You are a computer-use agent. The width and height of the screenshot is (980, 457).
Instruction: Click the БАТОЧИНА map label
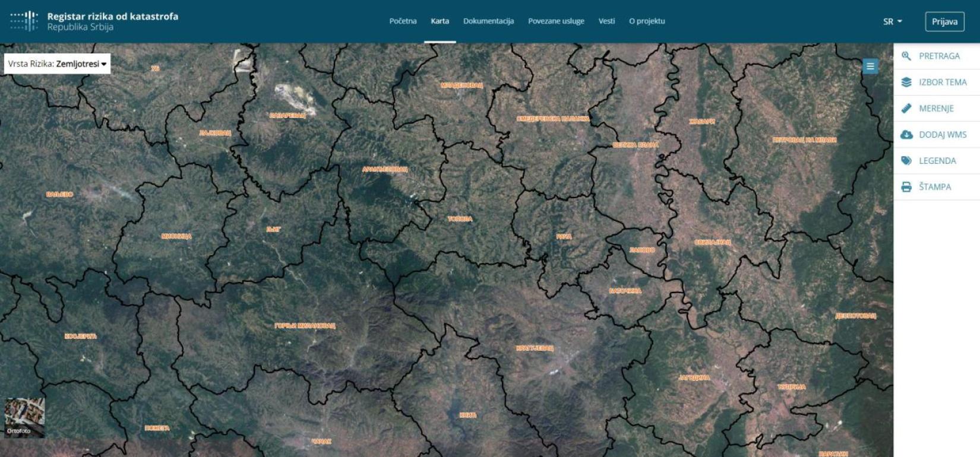[625, 291]
